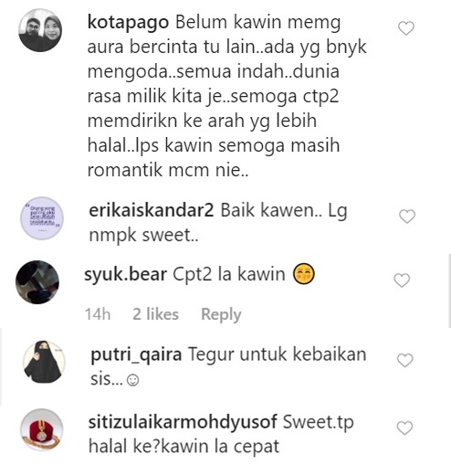Open erikaiskandar2's avatar image
The image size is (451, 476).
tap(42, 218)
